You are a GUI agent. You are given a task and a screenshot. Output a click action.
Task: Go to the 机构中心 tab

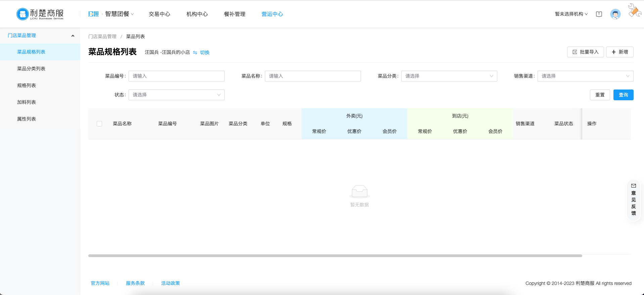point(197,14)
